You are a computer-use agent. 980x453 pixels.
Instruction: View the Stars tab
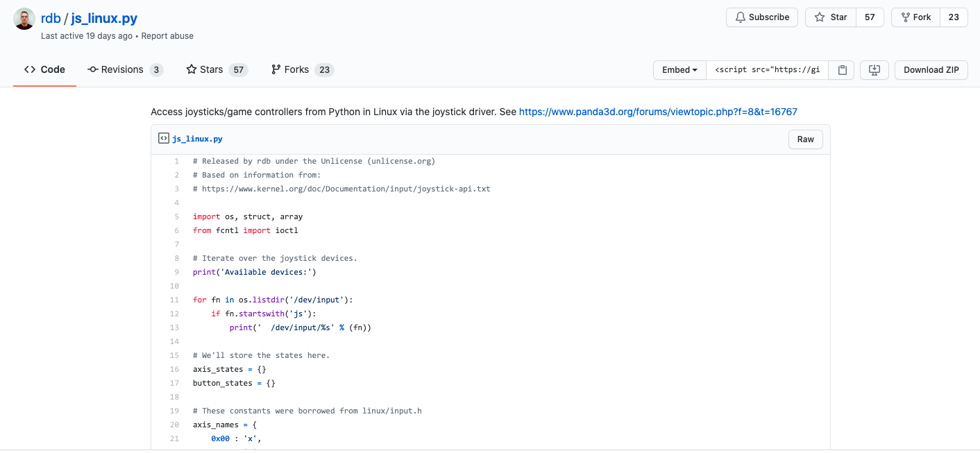(x=217, y=69)
